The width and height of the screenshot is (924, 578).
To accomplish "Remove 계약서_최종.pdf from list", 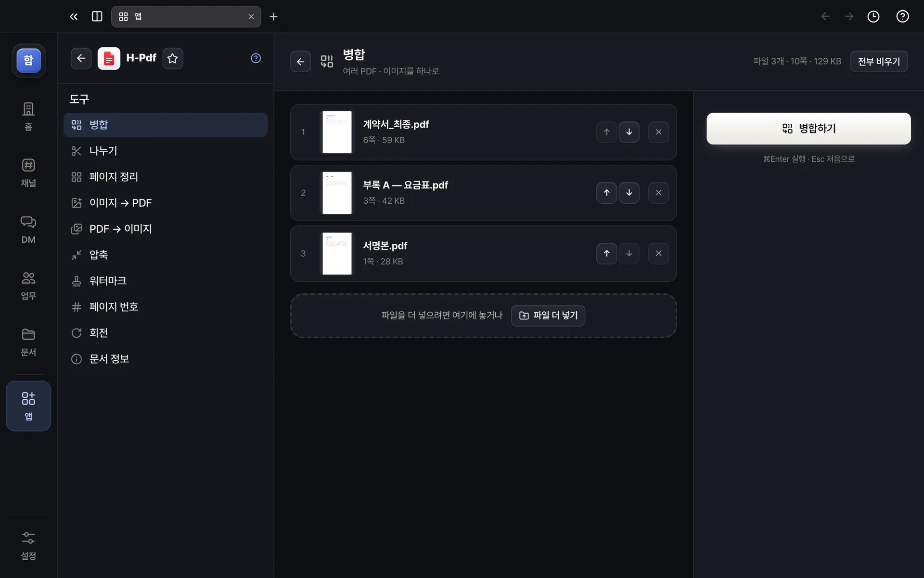I will [658, 132].
